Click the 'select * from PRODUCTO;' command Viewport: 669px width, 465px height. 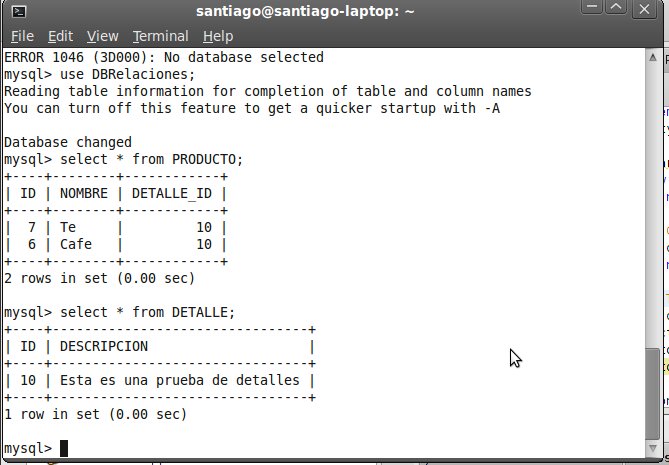click(x=151, y=159)
